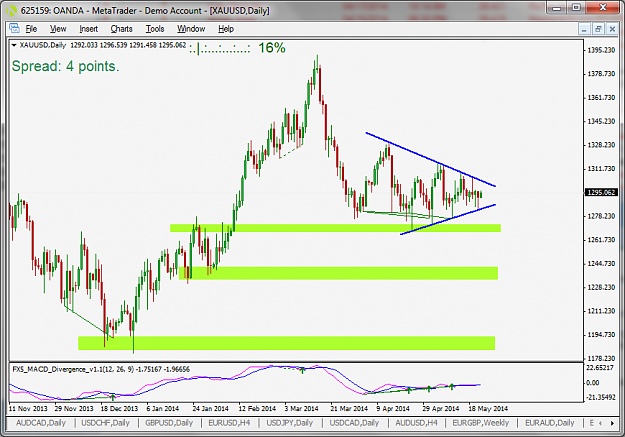Click the 16% indicator label

pos(272,48)
